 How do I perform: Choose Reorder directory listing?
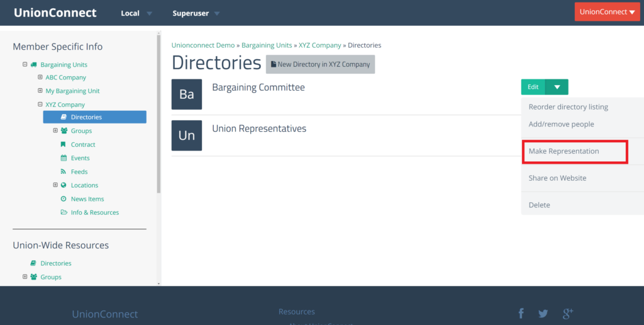[x=568, y=107]
